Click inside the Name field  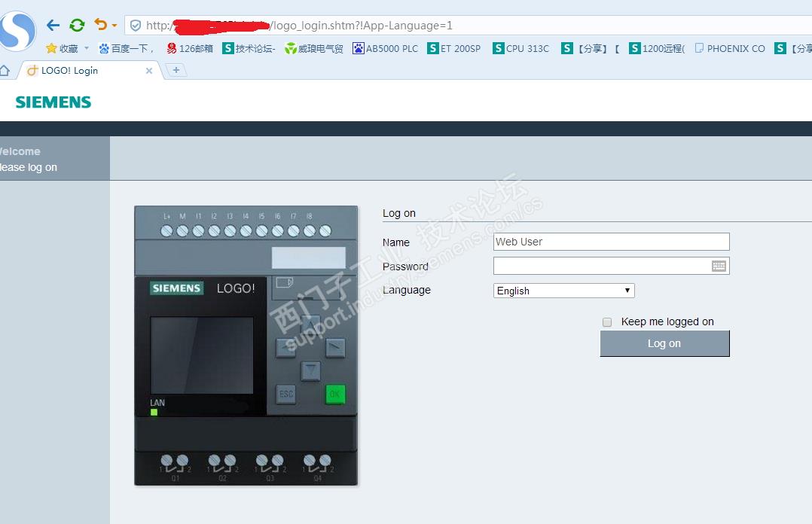(611, 242)
